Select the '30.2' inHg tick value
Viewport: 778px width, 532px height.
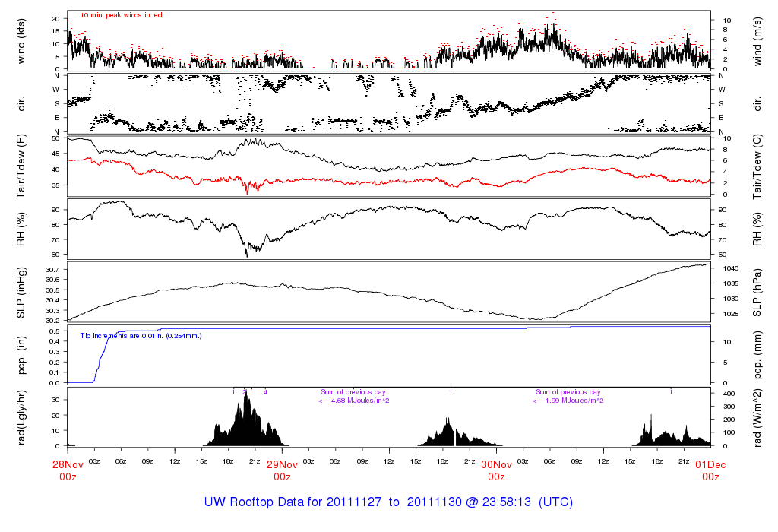(52, 321)
